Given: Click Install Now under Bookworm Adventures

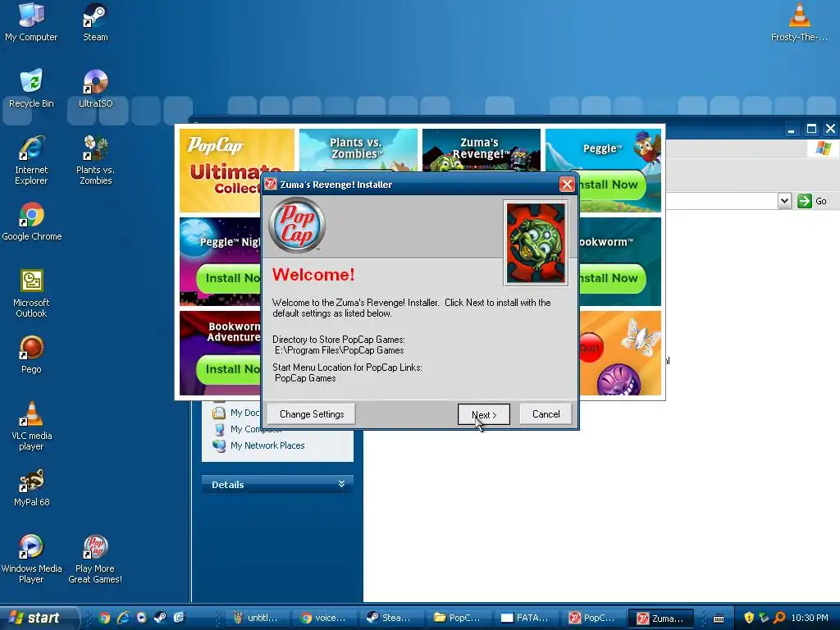Looking at the screenshot, I should 230,370.
